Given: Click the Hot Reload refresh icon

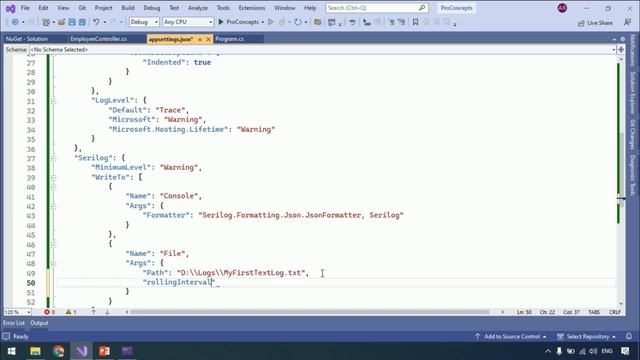Looking at the screenshot, I should 298,22.
